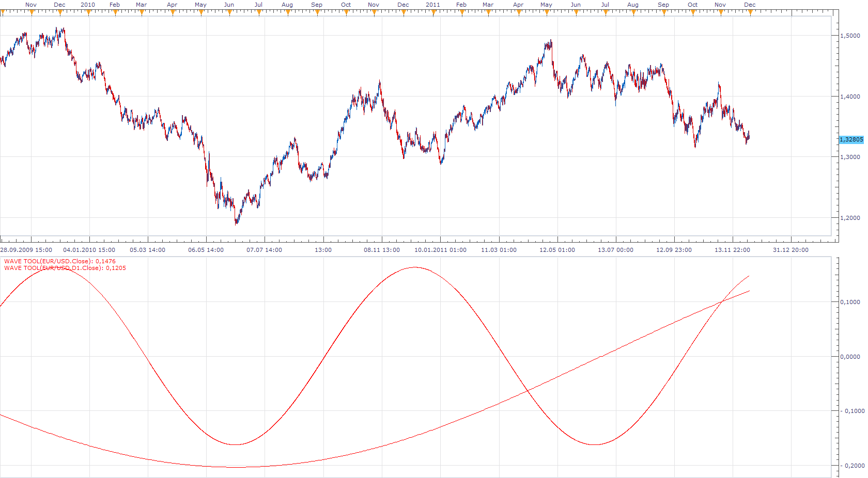Select the 1,2000 price axis label
Image resolution: width=868 pixels, height=478 pixels.
click(x=850, y=218)
